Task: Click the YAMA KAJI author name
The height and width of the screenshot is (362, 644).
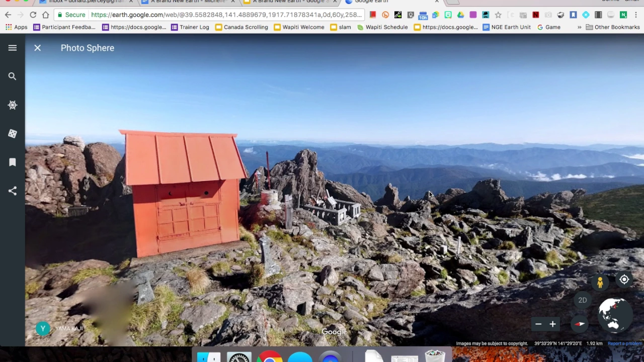Action: [x=69, y=328]
